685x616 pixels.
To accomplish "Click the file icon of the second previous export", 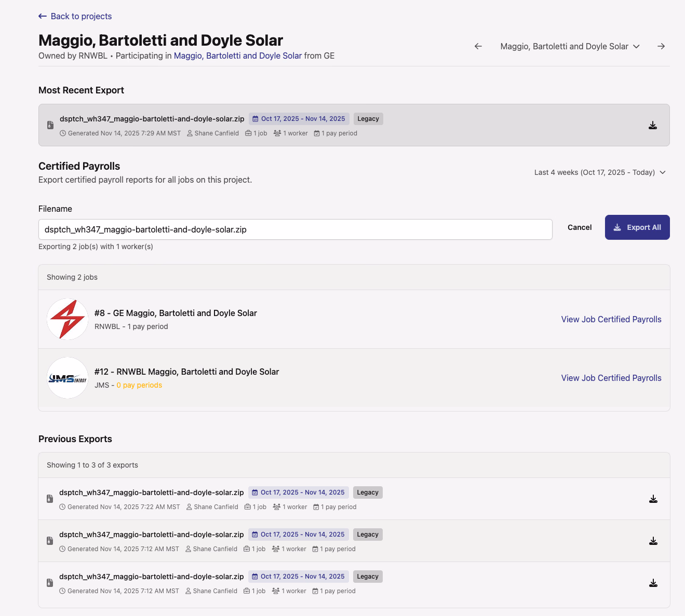I will pos(50,541).
